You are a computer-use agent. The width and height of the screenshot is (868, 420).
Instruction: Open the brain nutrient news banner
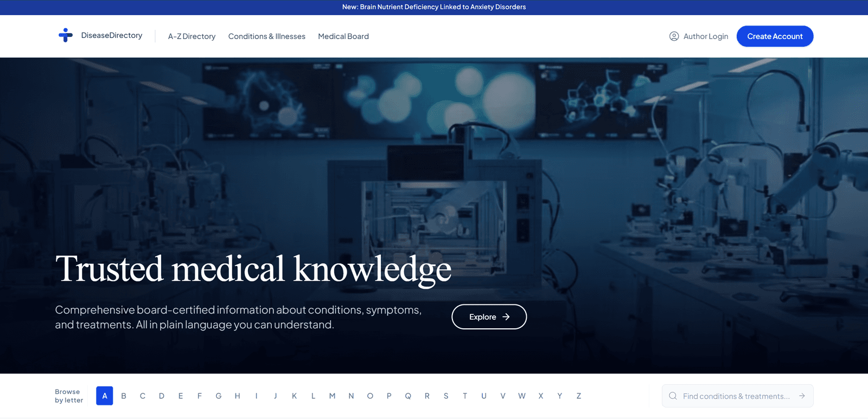[x=434, y=7]
